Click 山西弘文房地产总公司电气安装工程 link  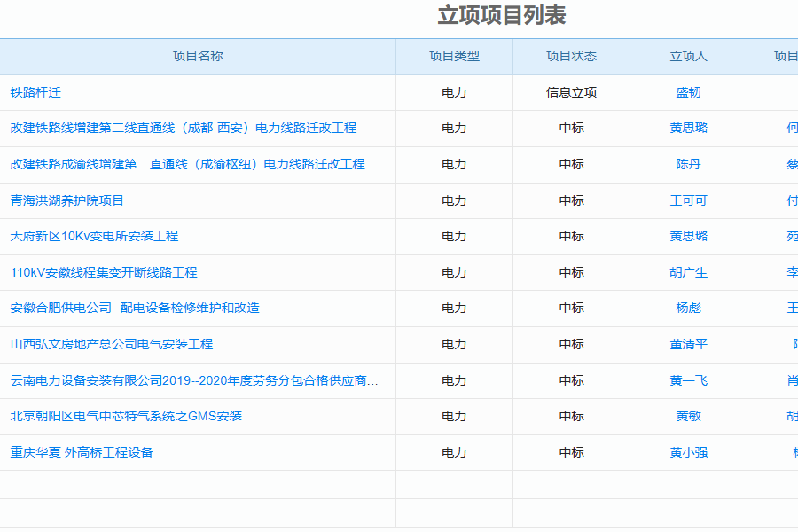pyautogui.click(x=112, y=344)
